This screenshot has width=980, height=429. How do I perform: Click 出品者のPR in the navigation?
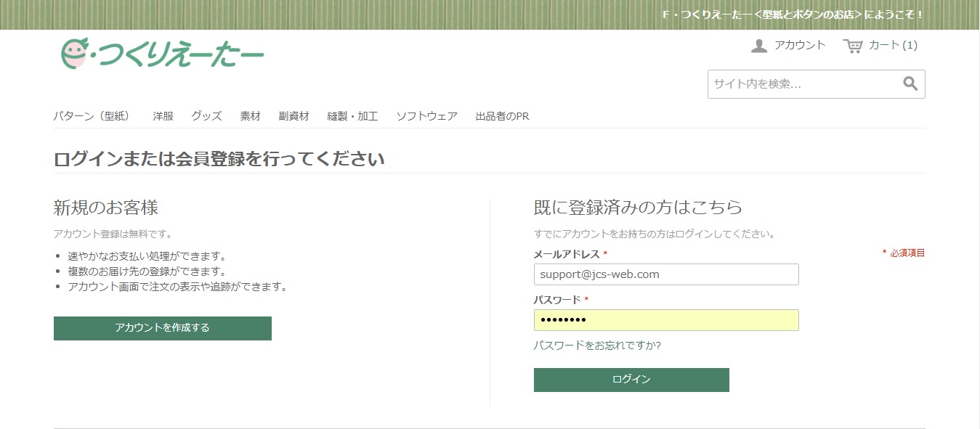coord(502,115)
